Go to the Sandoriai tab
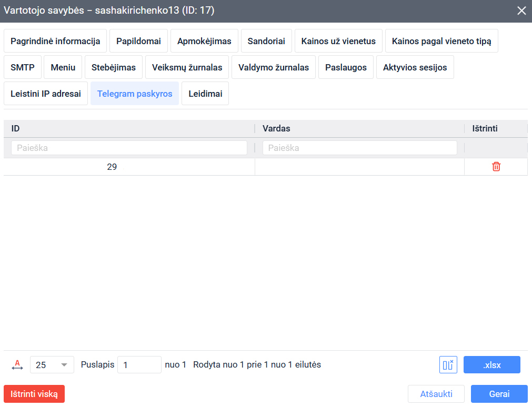The height and width of the screenshot is (407, 532). (x=266, y=41)
